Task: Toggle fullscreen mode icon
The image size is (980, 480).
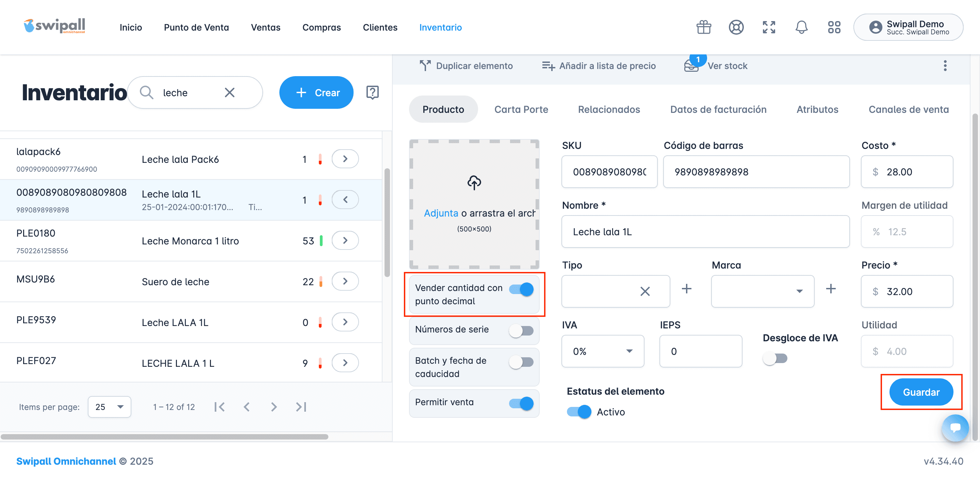Action: coord(768,27)
